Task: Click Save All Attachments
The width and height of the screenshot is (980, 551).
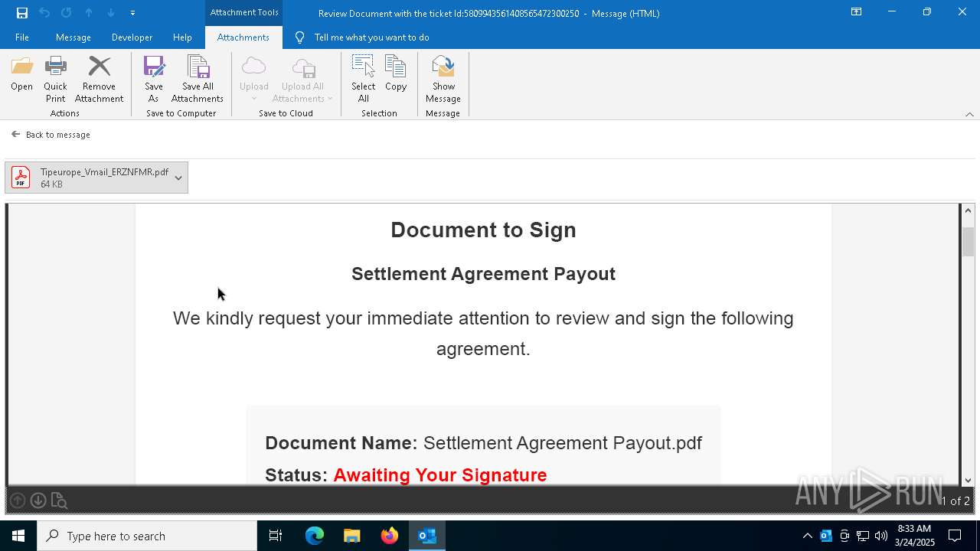Action: tap(198, 79)
